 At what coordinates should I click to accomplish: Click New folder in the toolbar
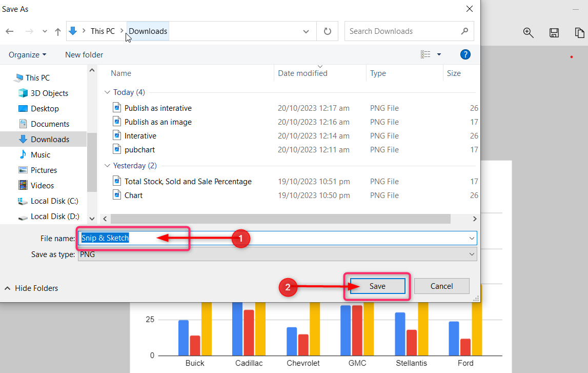click(84, 54)
